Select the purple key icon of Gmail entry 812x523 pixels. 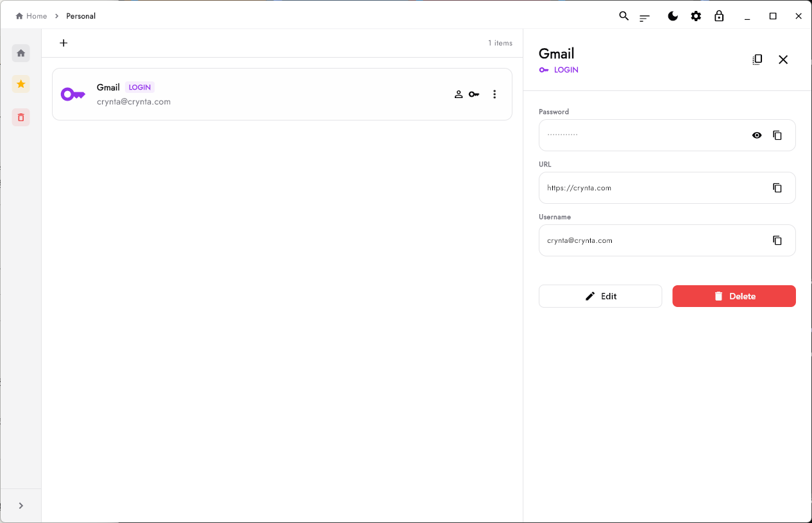[x=73, y=94]
